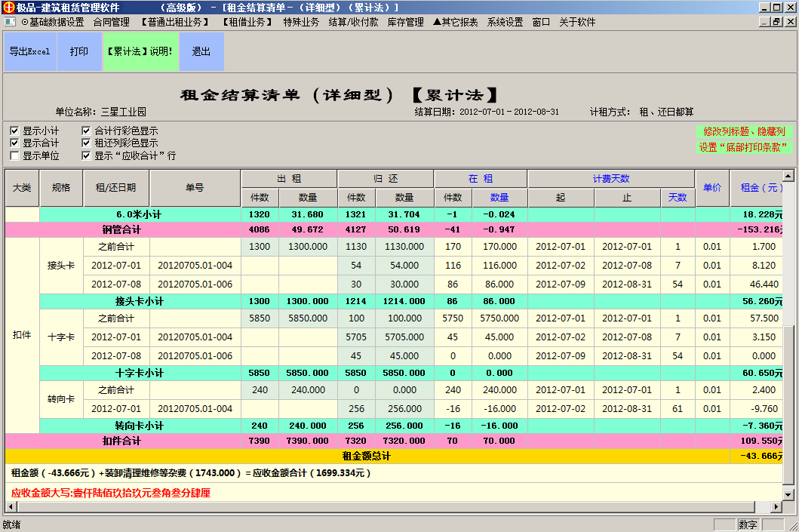Toggle 合计行彩色显示 checkbox

(x=86, y=131)
